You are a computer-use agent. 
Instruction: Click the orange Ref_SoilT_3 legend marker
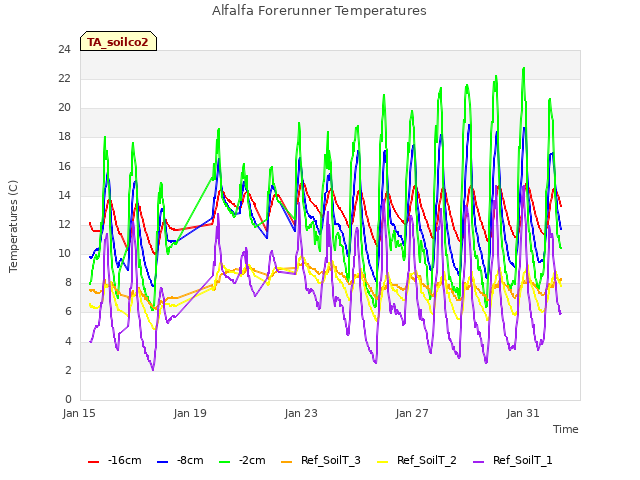point(287,462)
